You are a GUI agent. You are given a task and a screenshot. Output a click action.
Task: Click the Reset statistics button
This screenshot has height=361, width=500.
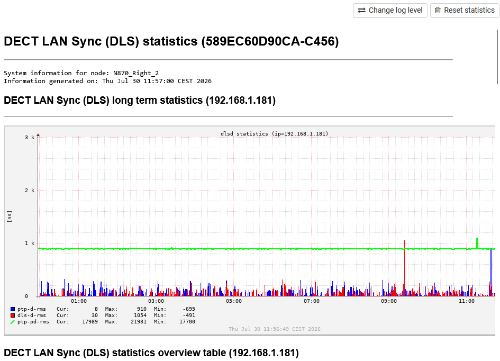(x=465, y=10)
